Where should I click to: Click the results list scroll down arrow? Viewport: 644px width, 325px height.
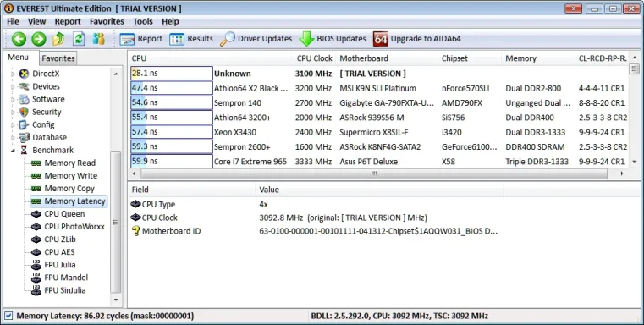[634, 162]
